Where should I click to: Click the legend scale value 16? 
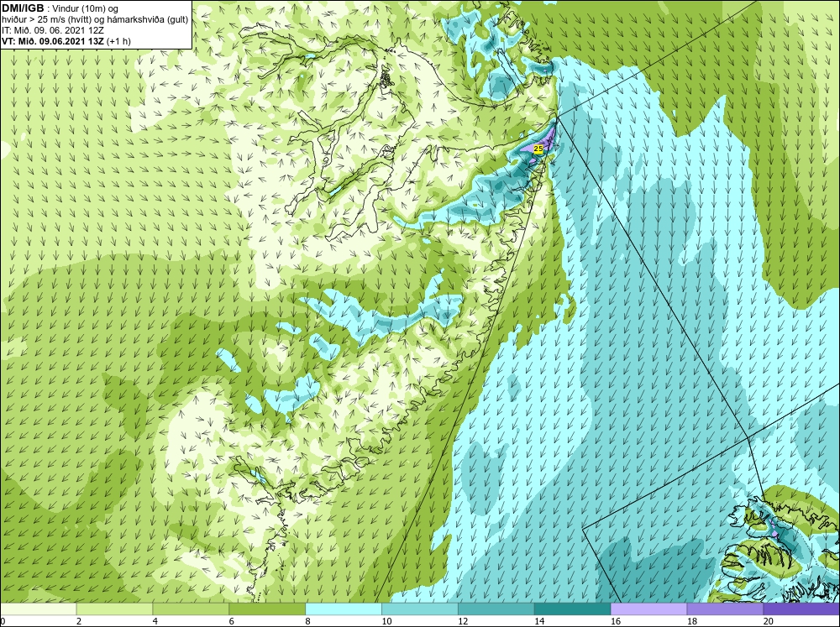pos(616,621)
